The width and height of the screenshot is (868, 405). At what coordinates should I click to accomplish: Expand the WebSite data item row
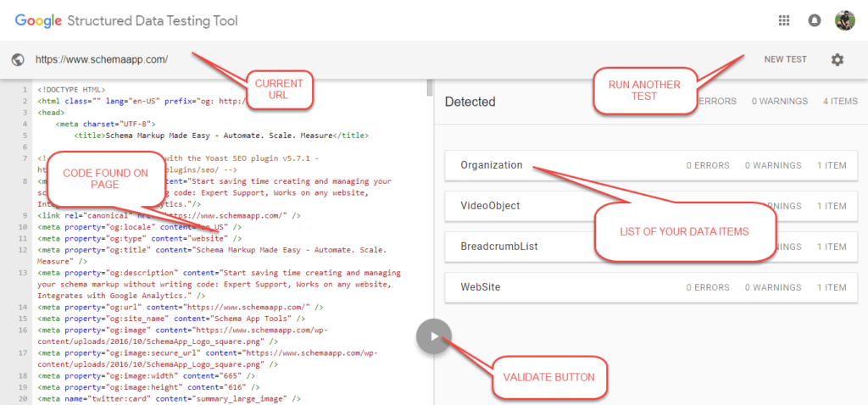651,287
